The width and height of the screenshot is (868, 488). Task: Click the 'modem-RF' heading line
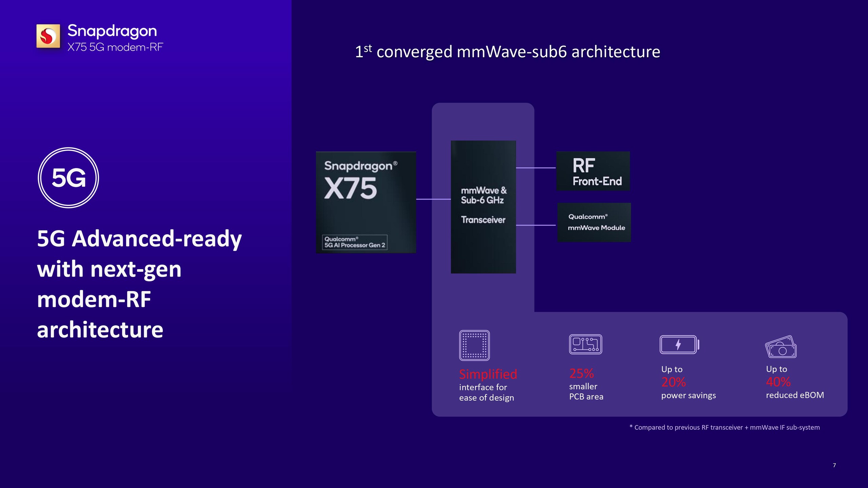(94, 300)
